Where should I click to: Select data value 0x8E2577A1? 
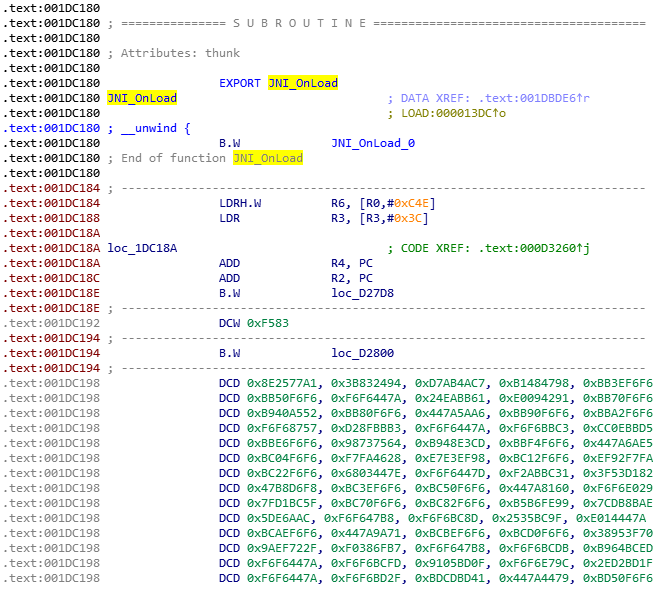[x=282, y=383]
